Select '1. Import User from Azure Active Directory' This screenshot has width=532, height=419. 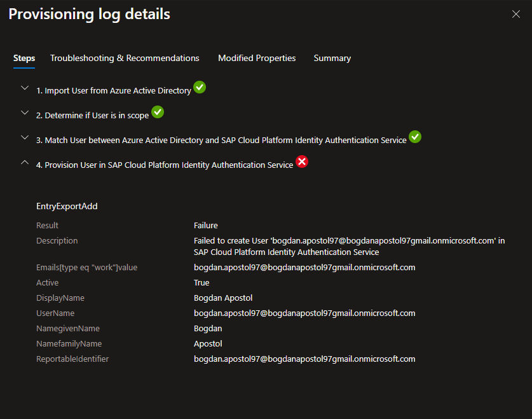114,90
